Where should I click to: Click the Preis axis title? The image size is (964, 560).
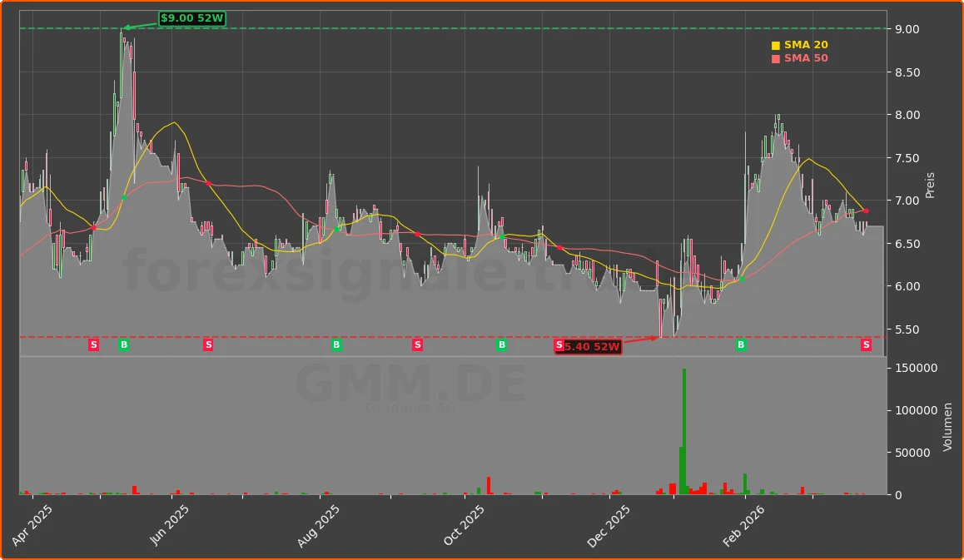point(930,185)
